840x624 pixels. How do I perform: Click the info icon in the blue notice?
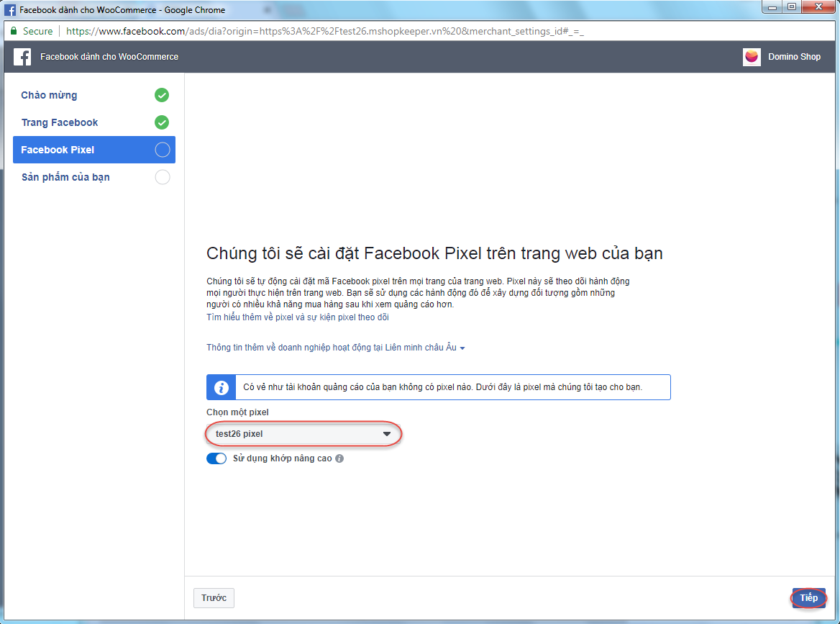pos(222,387)
